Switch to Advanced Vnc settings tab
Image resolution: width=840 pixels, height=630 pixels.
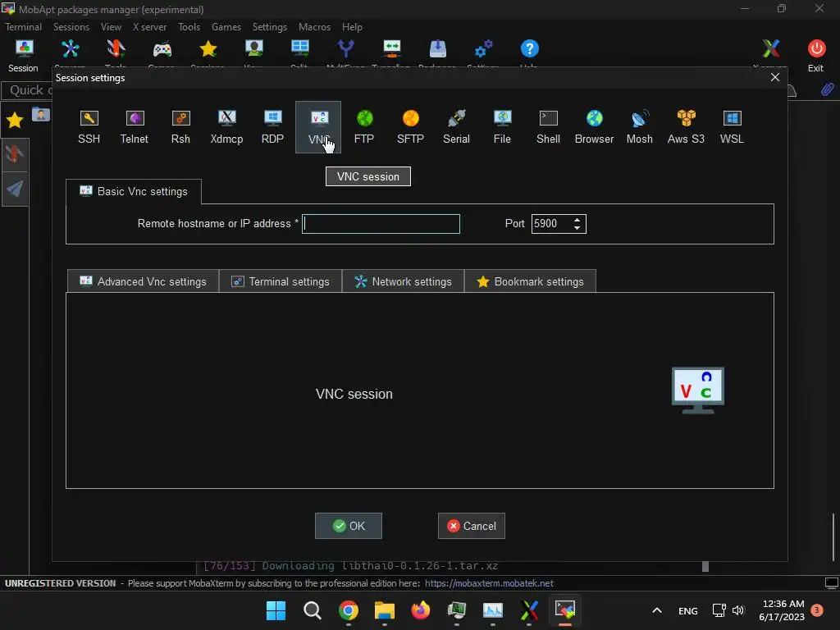pyautogui.click(x=143, y=281)
